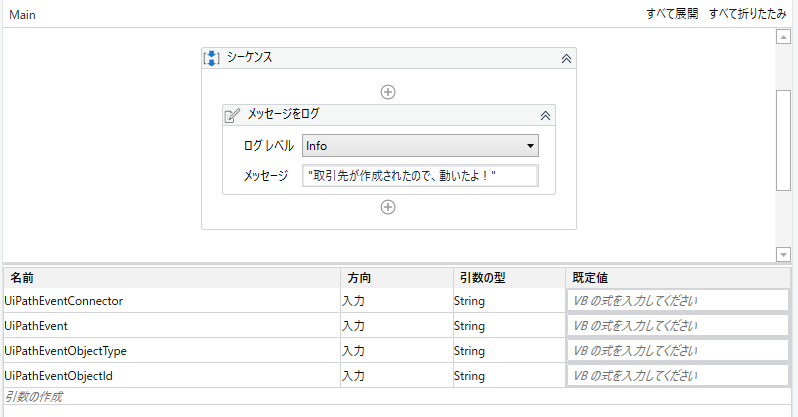Sort by 引数の型 column header
The image size is (798, 417).
tap(509, 277)
